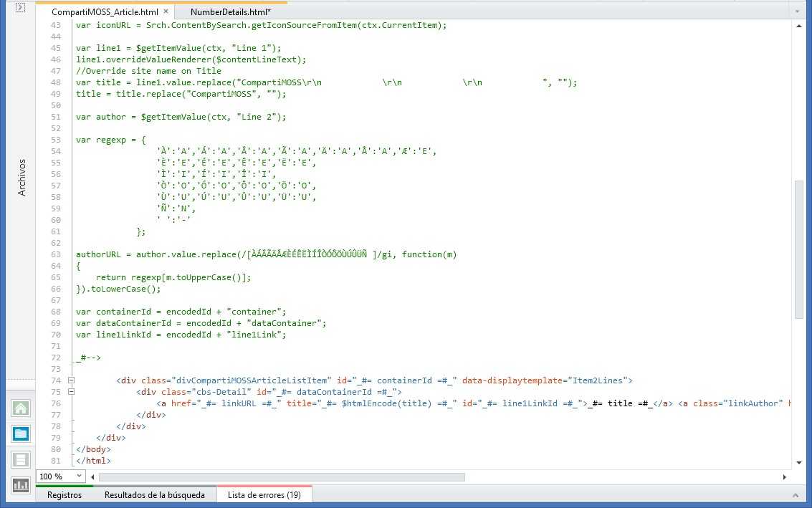Click the vertical scrollbar thumb
This screenshot has width=812, height=508.
(x=799, y=249)
